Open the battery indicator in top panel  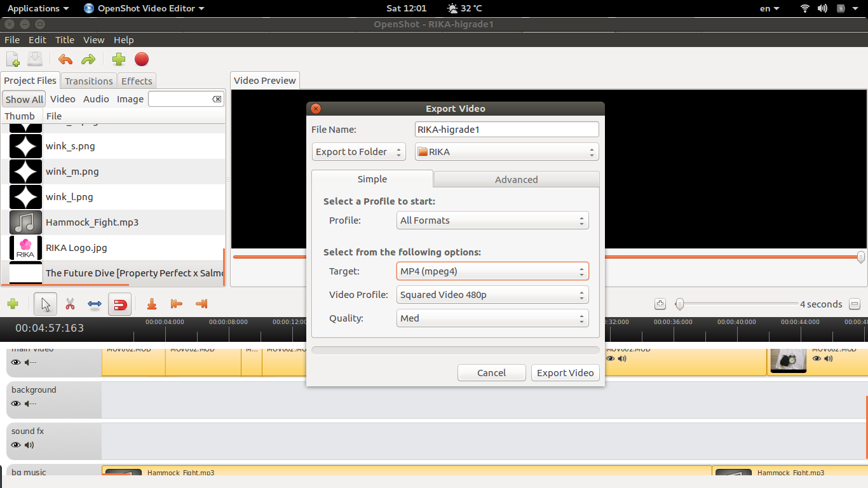coord(841,8)
